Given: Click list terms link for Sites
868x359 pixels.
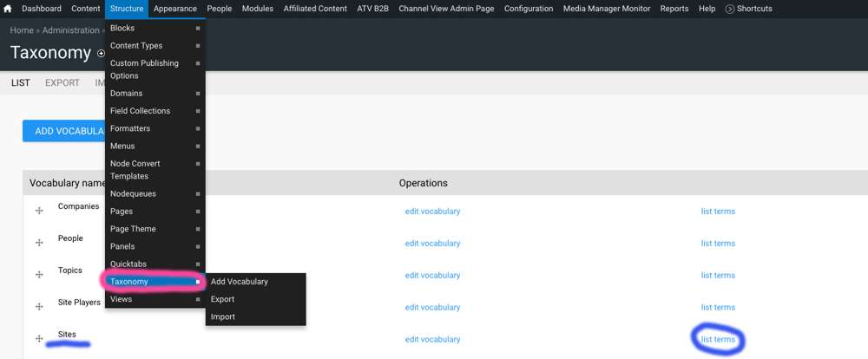Looking at the screenshot, I should click(x=718, y=339).
